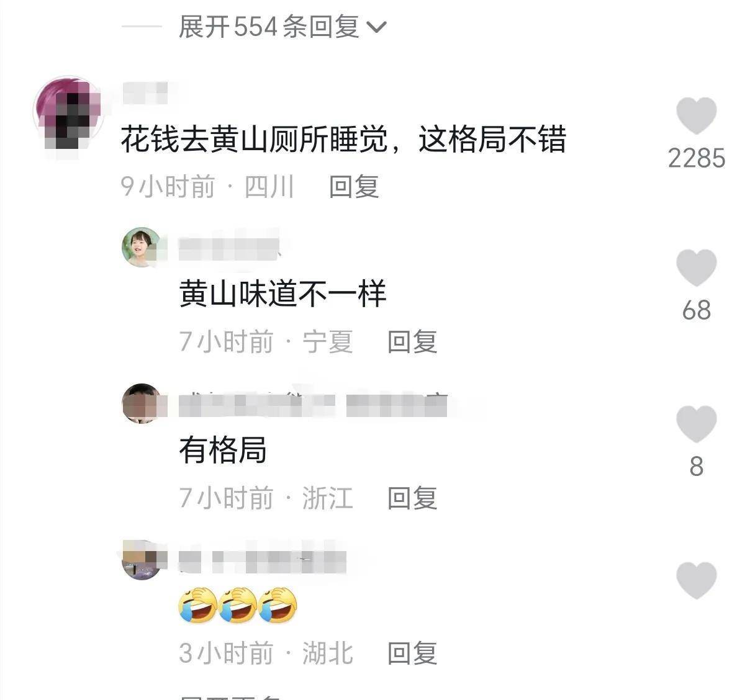Select the three laughing emoji reply

click(x=238, y=604)
